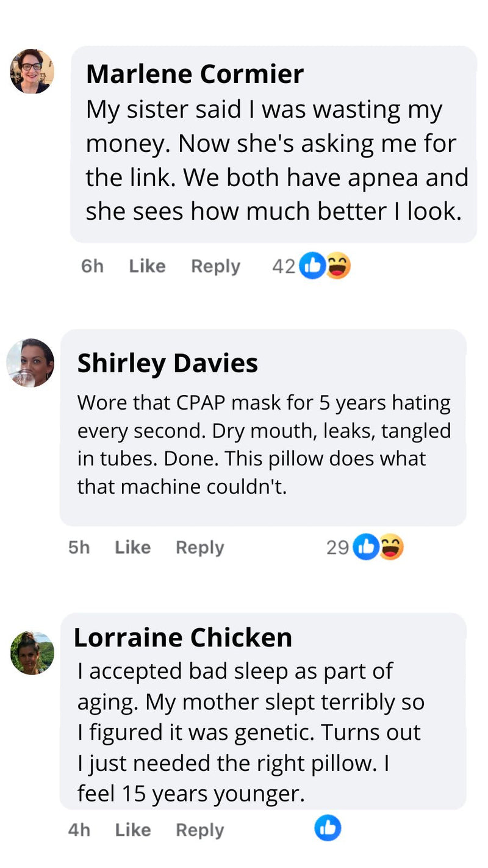Viewport: 488px width, 868px height.
Task: Open Marlene Cormier's profile name link
Action: [x=195, y=74]
